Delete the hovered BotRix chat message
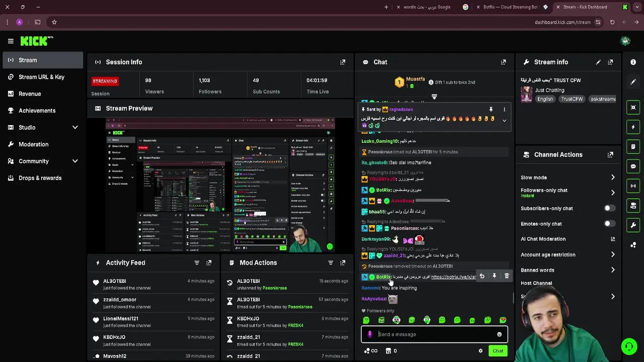The width and height of the screenshot is (644, 362). point(507,276)
